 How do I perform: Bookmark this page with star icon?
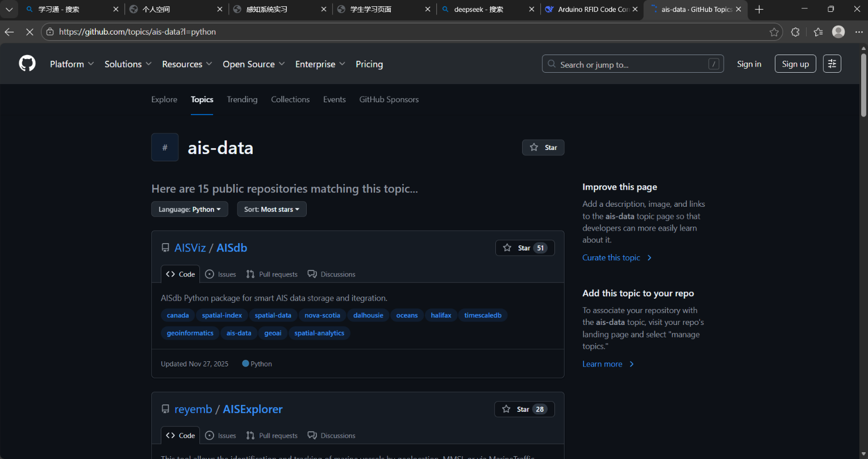coord(774,32)
